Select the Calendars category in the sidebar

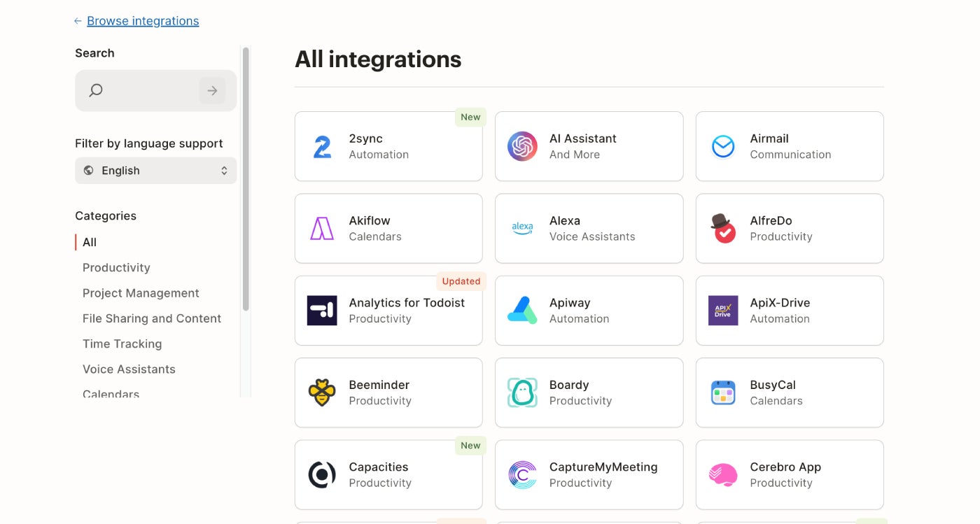tap(111, 394)
